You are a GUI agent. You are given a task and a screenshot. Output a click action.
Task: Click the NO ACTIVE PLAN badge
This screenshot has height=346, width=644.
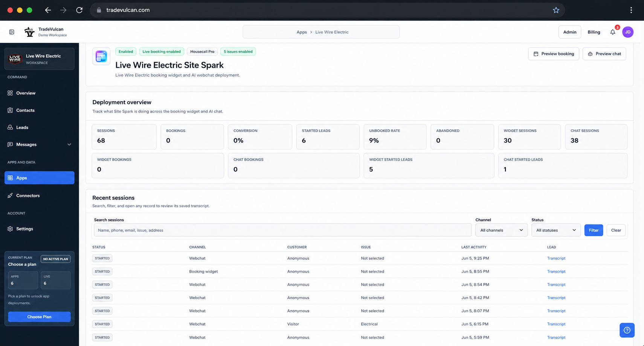[x=55, y=259]
